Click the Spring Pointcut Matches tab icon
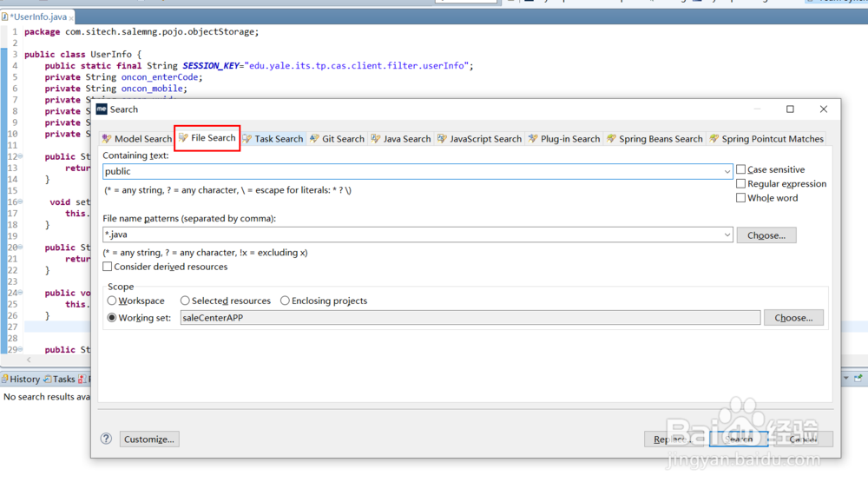The image size is (868, 489). point(714,138)
